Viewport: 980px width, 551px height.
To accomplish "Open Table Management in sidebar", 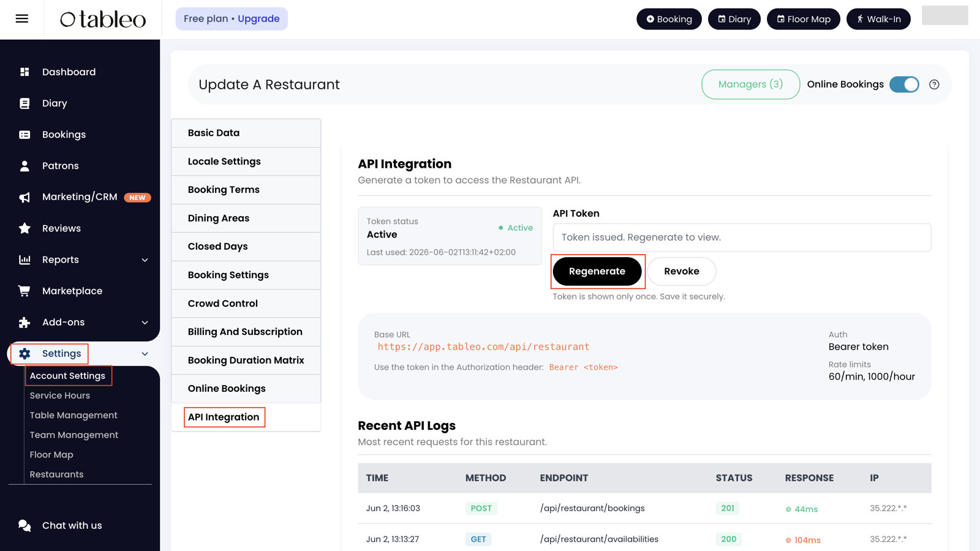I will [x=73, y=415].
